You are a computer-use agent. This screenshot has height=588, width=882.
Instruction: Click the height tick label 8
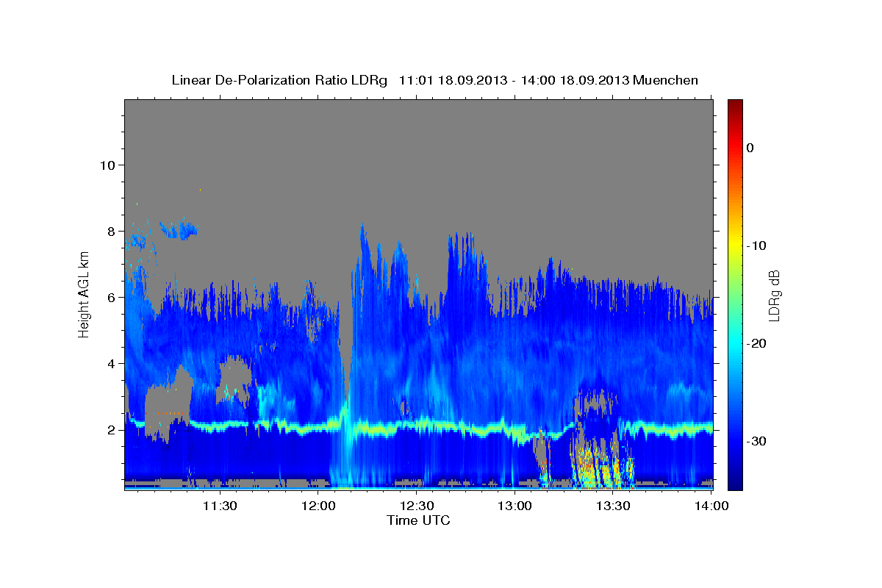click(x=112, y=232)
